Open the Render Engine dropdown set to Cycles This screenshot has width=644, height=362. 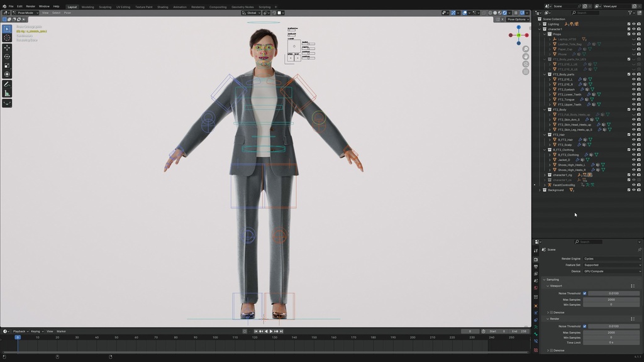[611, 258]
